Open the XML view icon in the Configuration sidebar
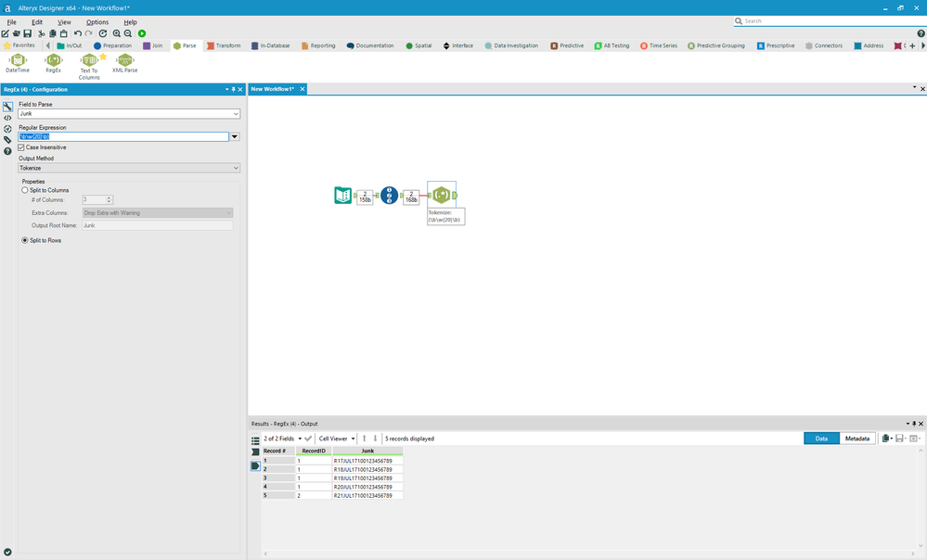The height and width of the screenshot is (560, 927). tap(7, 118)
